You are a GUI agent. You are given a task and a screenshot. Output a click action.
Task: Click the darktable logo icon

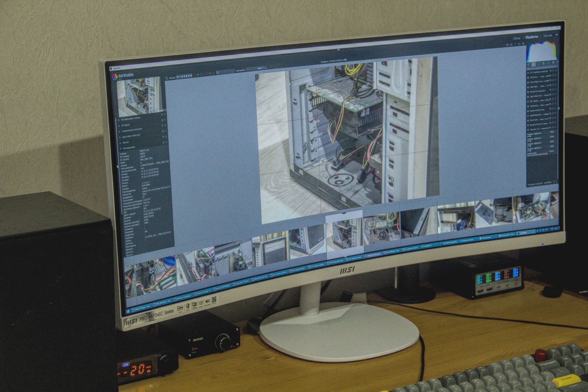[x=115, y=77]
